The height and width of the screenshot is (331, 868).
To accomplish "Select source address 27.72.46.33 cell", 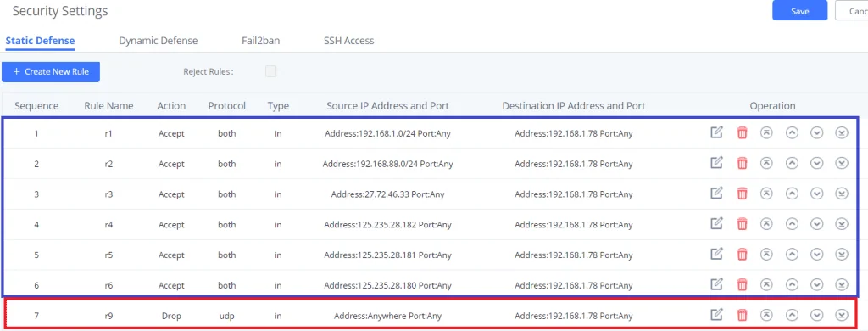I will point(388,194).
